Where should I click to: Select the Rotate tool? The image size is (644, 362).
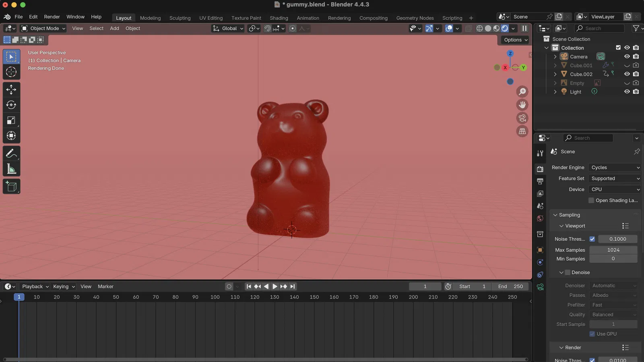(11, 105)
